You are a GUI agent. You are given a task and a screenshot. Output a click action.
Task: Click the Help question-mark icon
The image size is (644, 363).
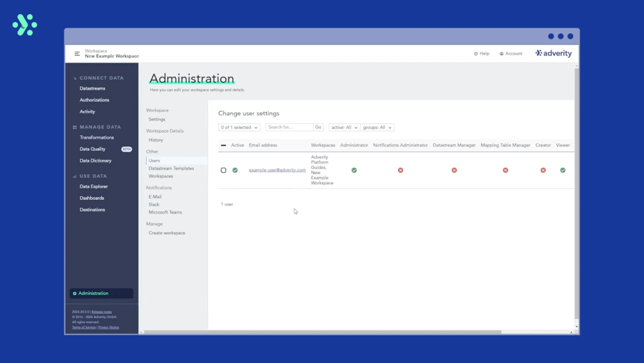coord(476,54)
